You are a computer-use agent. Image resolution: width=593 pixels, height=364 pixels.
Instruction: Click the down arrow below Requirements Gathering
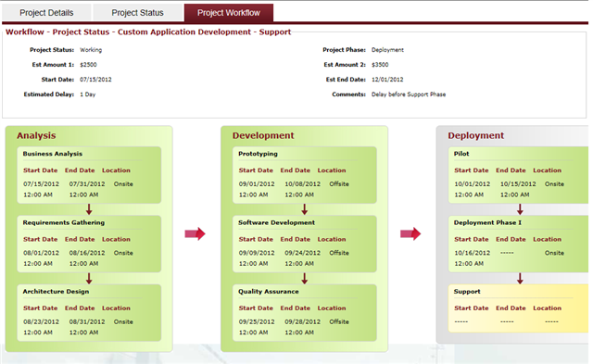click(x=89, y=279)
